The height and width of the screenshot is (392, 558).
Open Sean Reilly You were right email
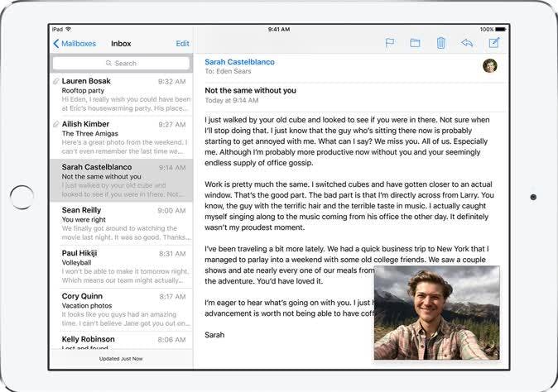122,223
